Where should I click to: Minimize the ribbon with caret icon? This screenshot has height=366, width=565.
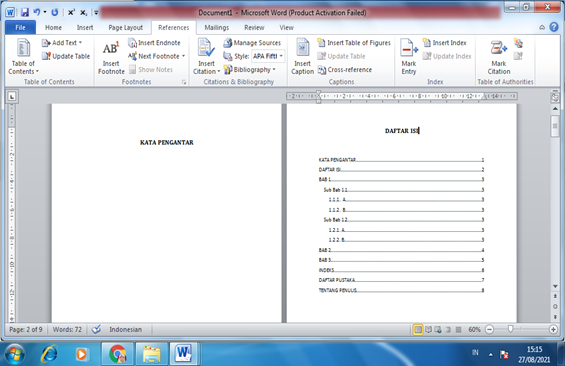542,27
